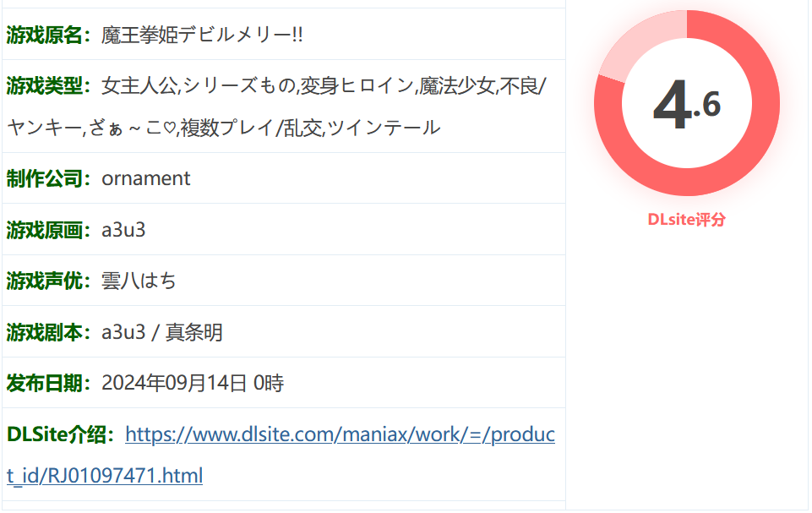Click the company name ornament
Viewport: 812px width, 513px height.
[146, 178]
